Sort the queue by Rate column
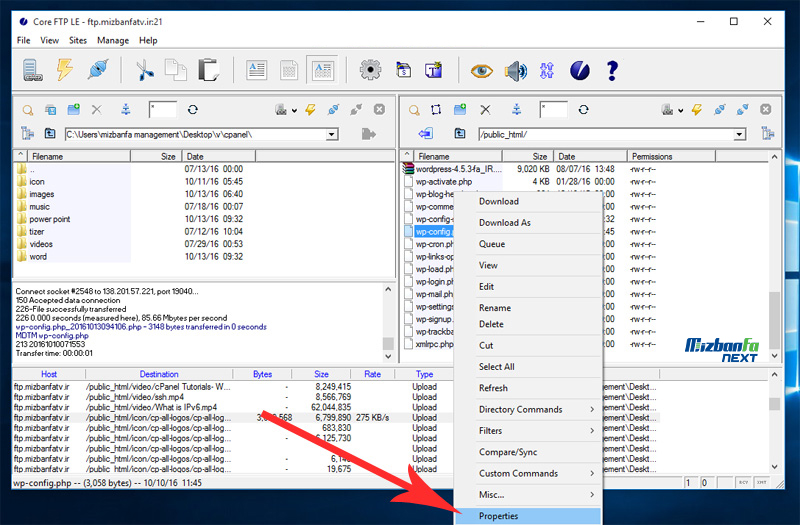The image size is (800, 525). (372, 374)
